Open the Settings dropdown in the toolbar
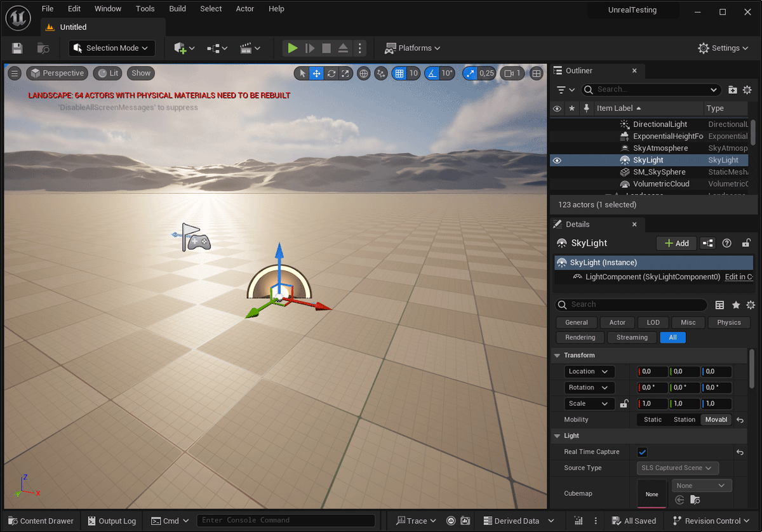This screenshot has width=762, height=532. (x=724, y=48)
